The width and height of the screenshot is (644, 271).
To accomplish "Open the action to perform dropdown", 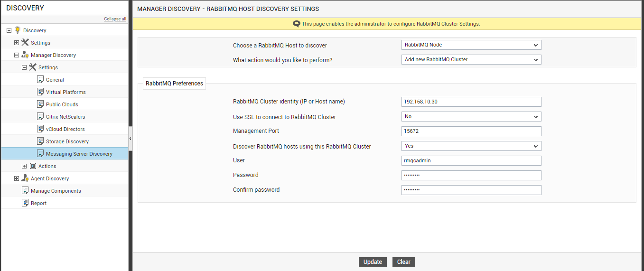I will pyautogui.click(x=471, y=60).
